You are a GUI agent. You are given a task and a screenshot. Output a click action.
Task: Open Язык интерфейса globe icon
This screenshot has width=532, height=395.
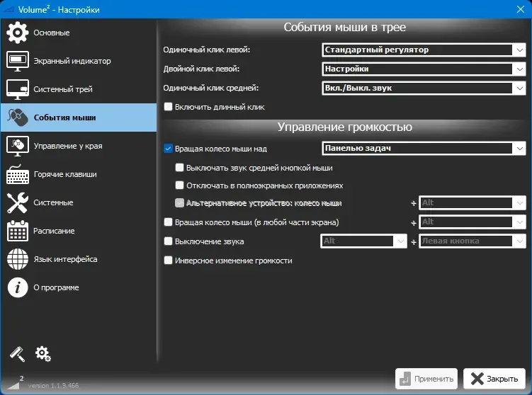[17, 259]
